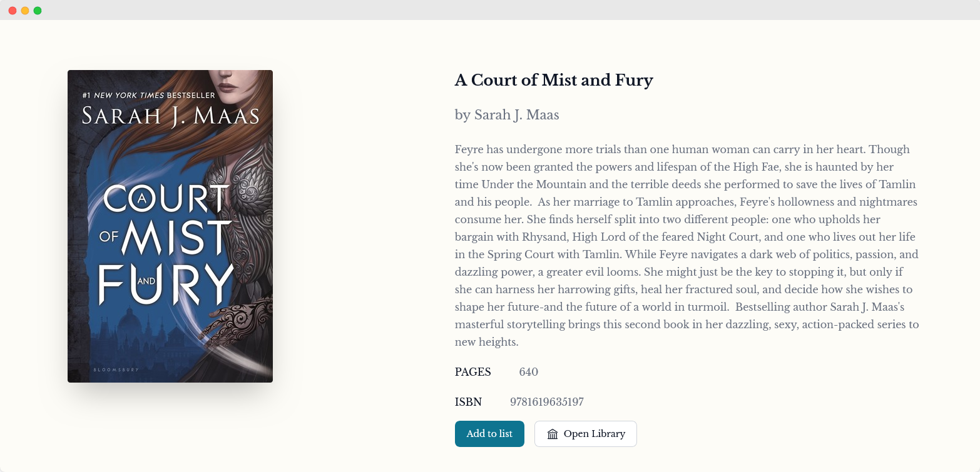Click the title A Court of Mist and Fury heading
This screenshot has height=472, width=980.
[554, 81]
